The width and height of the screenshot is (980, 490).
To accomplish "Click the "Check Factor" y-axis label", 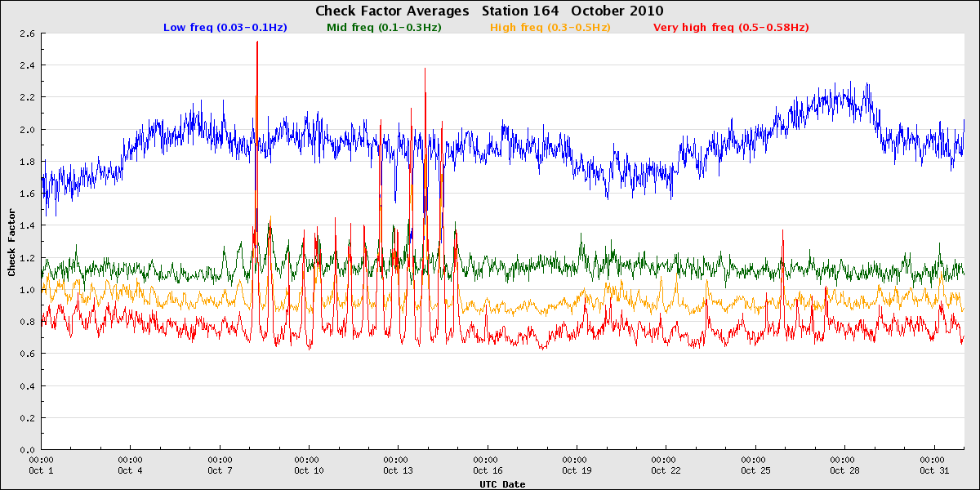I will (11, 242).
